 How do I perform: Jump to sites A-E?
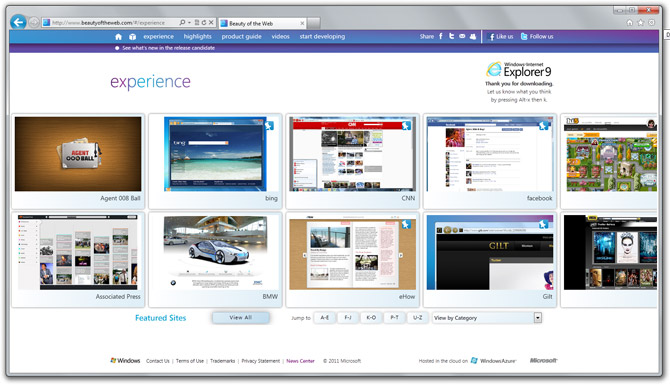pos(324,317)
